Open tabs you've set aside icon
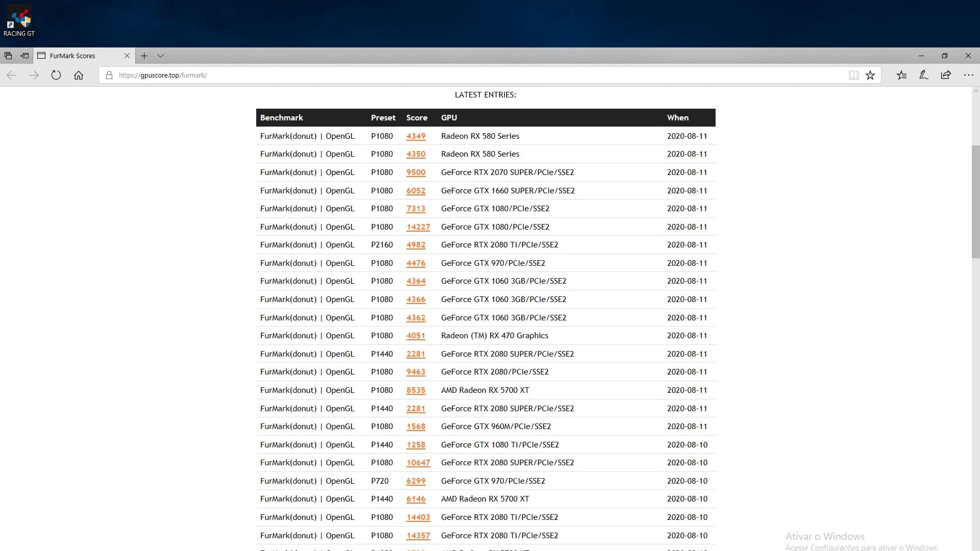 8,56
